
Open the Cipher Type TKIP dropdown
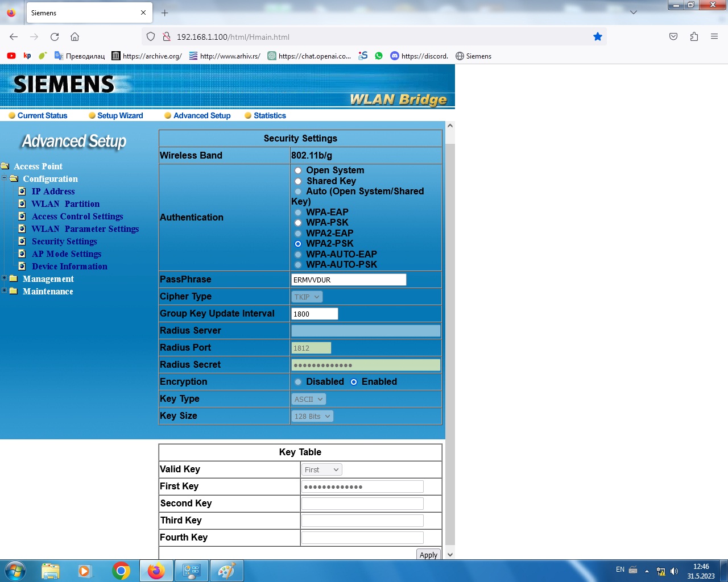click(307, 297)
